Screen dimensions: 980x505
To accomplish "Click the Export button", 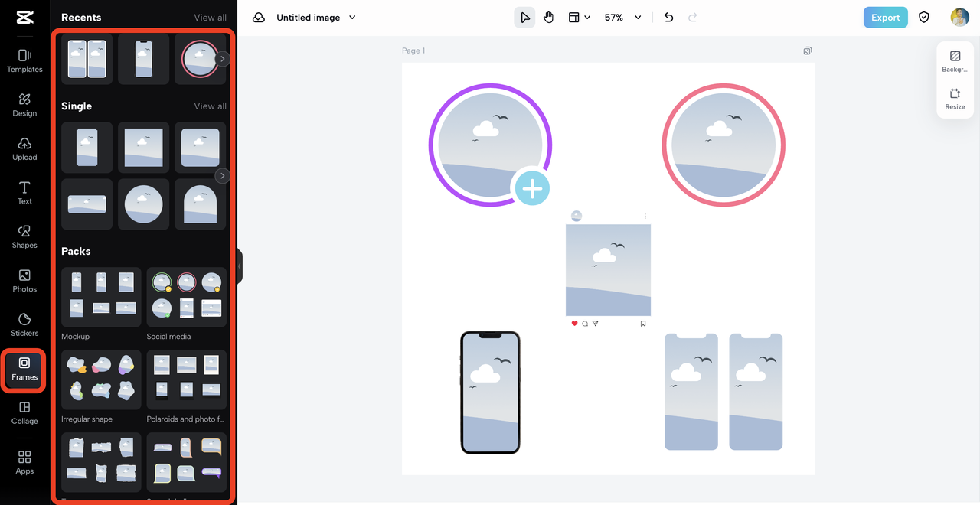I will click(885, 18).
